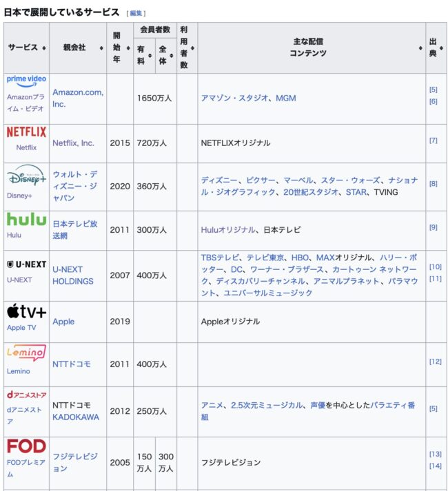Click the FOD logo image
Image resolution: width=448 pixels, height=491 pixels.
(26, 446)
